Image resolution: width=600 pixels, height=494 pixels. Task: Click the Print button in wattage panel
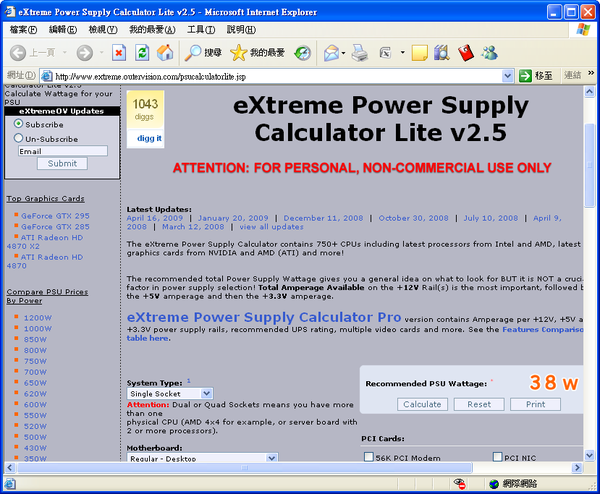point(535,404)
